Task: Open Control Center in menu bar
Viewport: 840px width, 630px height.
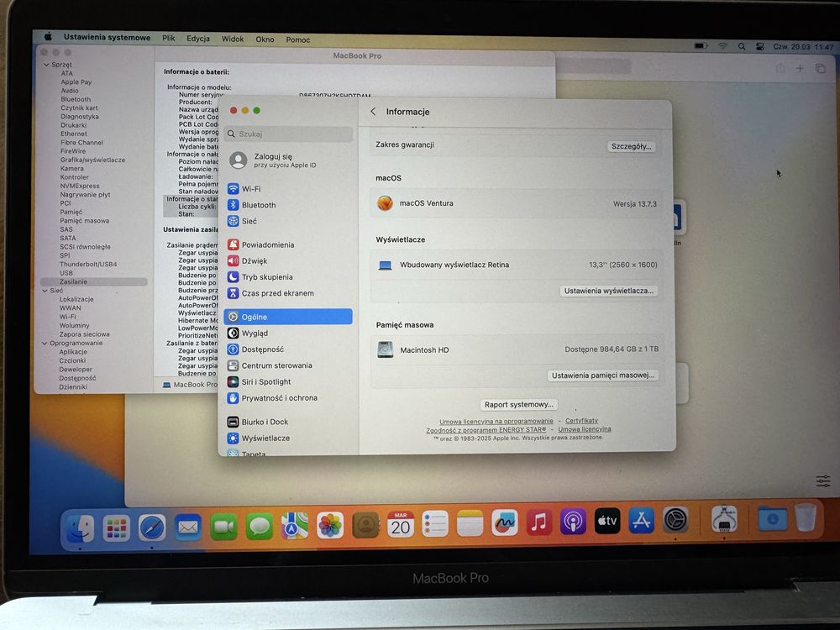Action: click(x=759, y=46)
